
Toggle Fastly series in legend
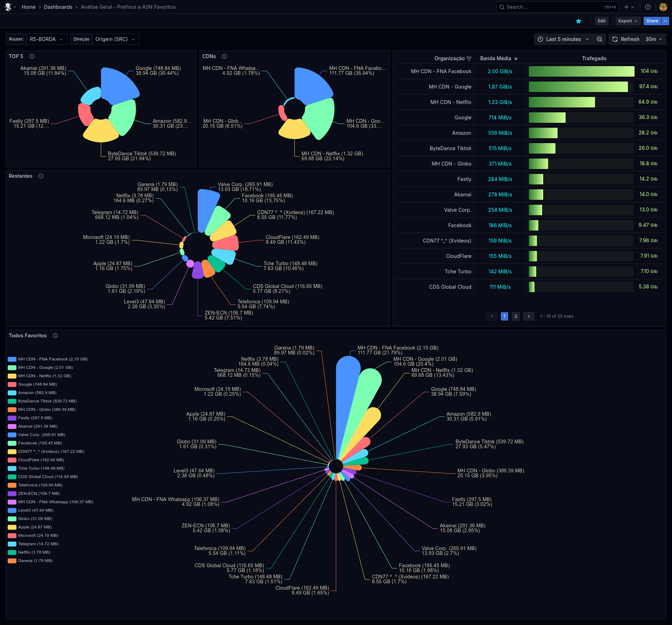coord(35,418)
